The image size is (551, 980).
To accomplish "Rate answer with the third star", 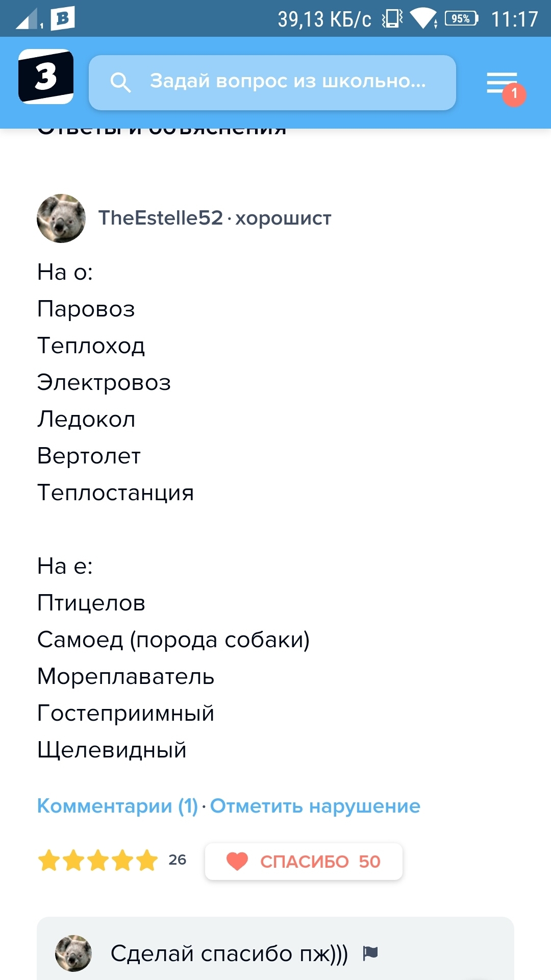I will tap(98, 861).
